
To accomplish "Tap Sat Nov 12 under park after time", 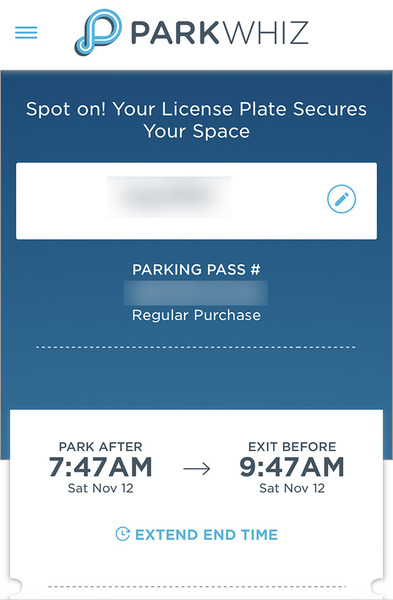I will 101,488.
